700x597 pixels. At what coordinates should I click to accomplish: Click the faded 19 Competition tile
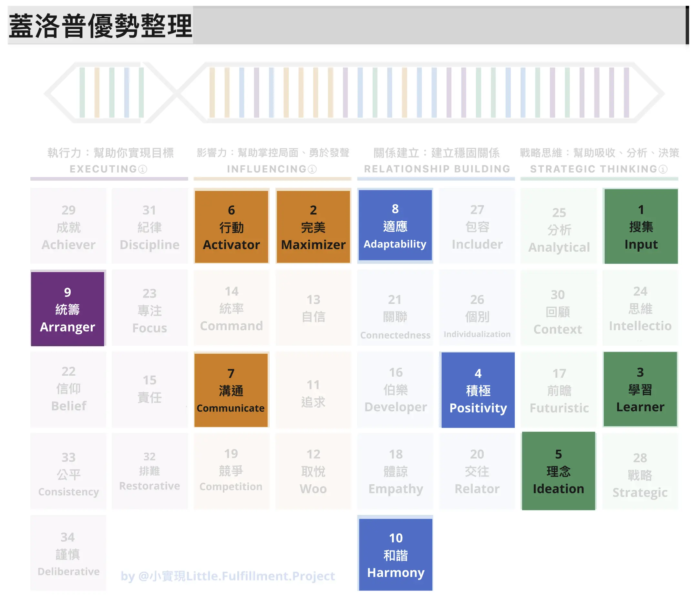point(232,471)
